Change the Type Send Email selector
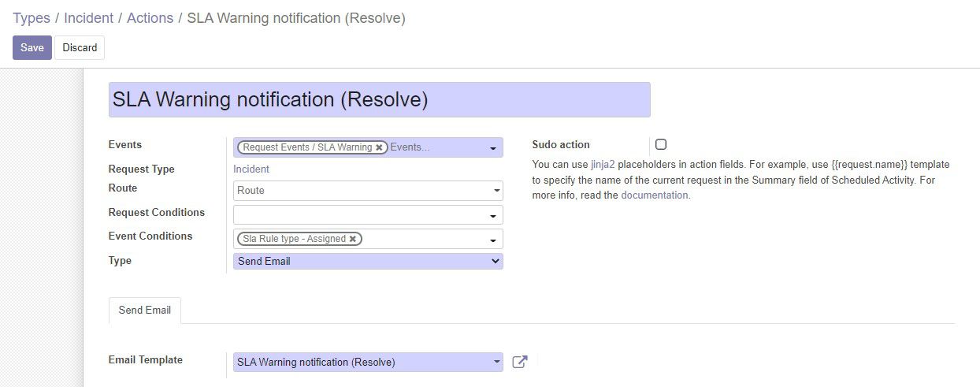 pos(368,261)
